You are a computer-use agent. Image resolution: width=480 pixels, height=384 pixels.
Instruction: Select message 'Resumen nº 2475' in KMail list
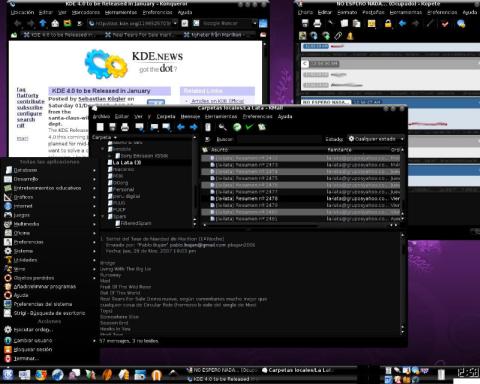tap(300, 178)
